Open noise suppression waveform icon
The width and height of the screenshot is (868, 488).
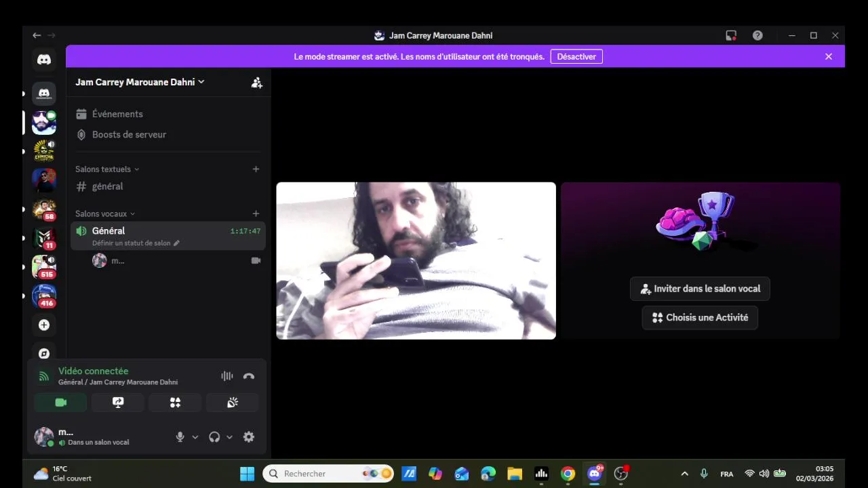point(226,376)
